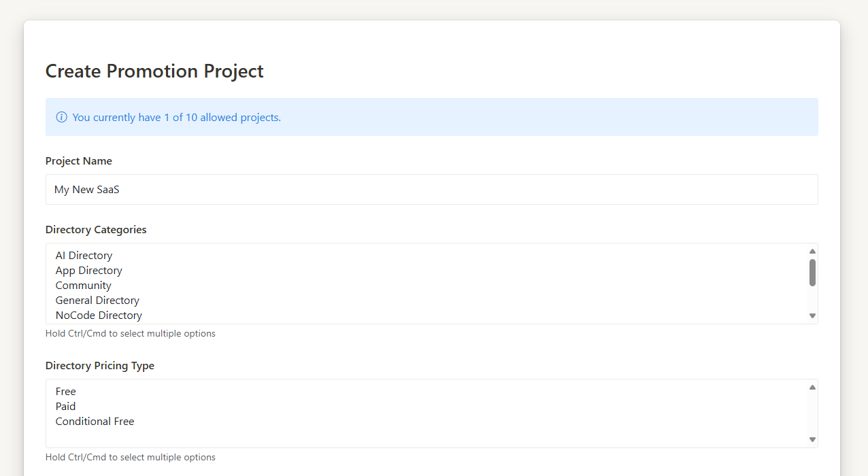
Task: Click scroll down arrow in Directory Pricing Type list
Action: (x=812, y=439)
